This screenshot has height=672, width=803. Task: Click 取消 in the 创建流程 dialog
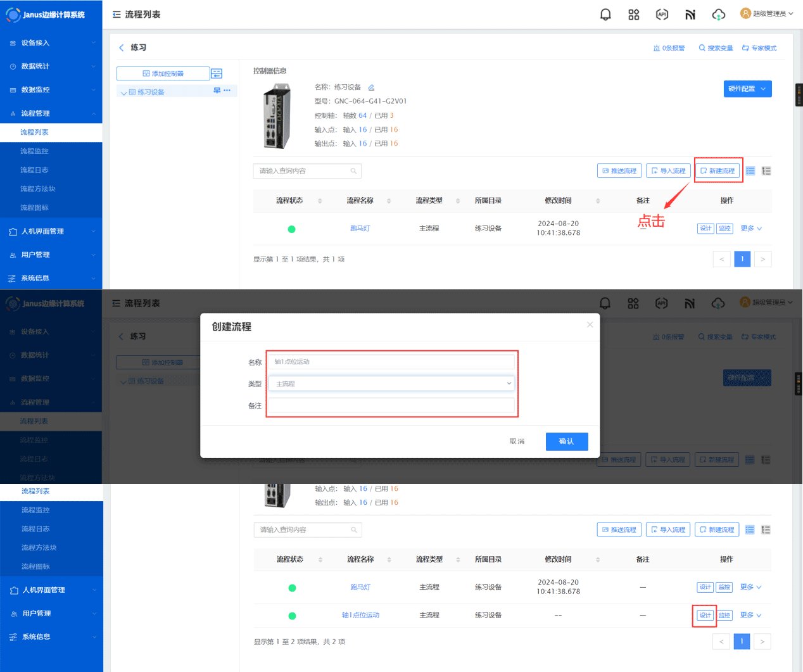[517, 441]
